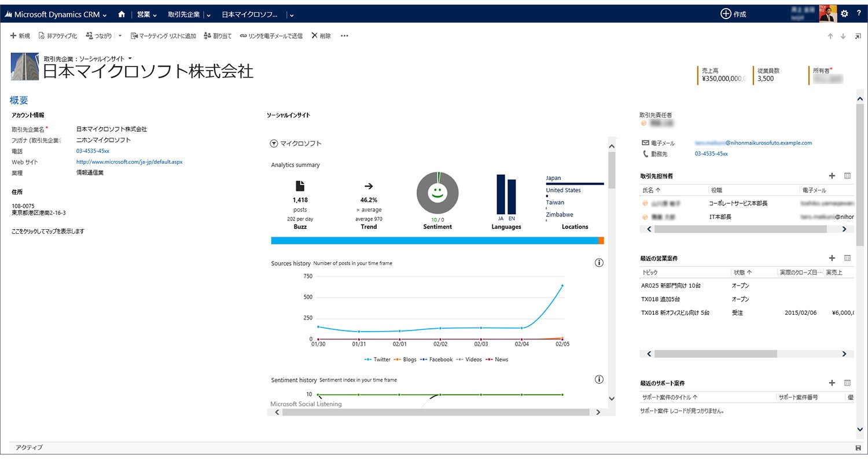Open the 取引先担当者 grid view icon
This screenshot has width=868, height=459.
[847, 175]
